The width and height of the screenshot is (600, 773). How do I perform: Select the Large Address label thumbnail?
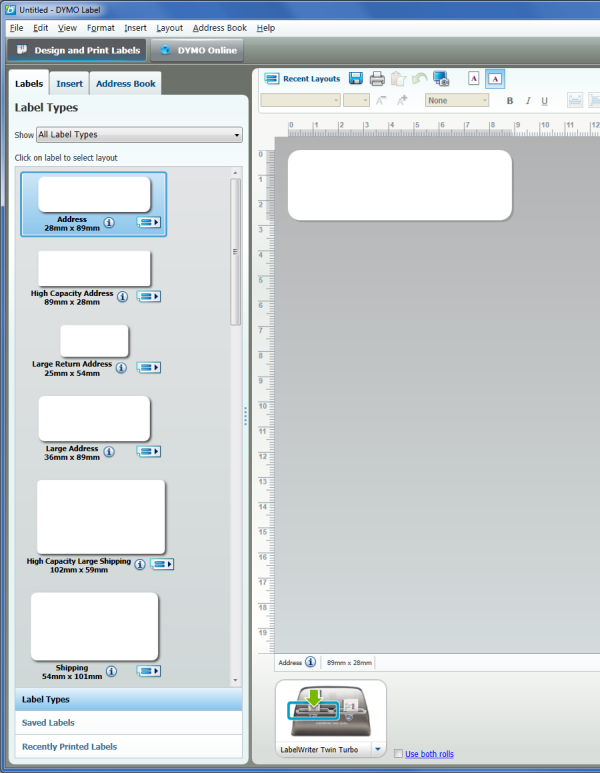click(x=94, y=418)
